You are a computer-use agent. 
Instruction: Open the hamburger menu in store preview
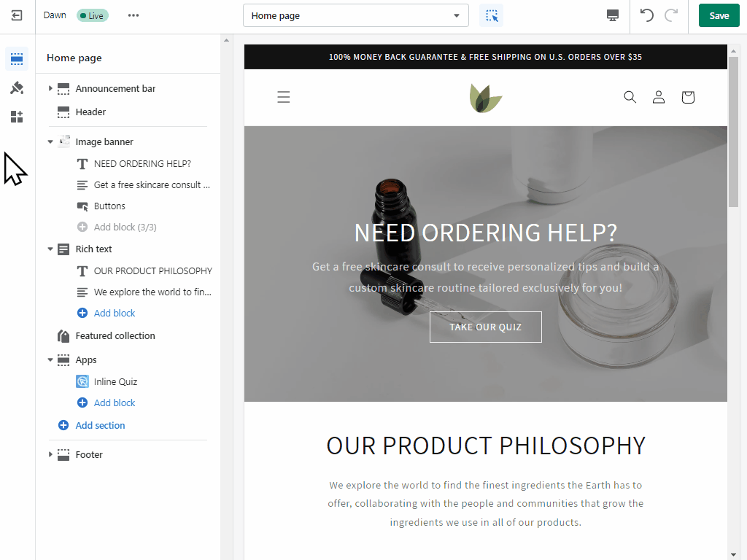284,97
